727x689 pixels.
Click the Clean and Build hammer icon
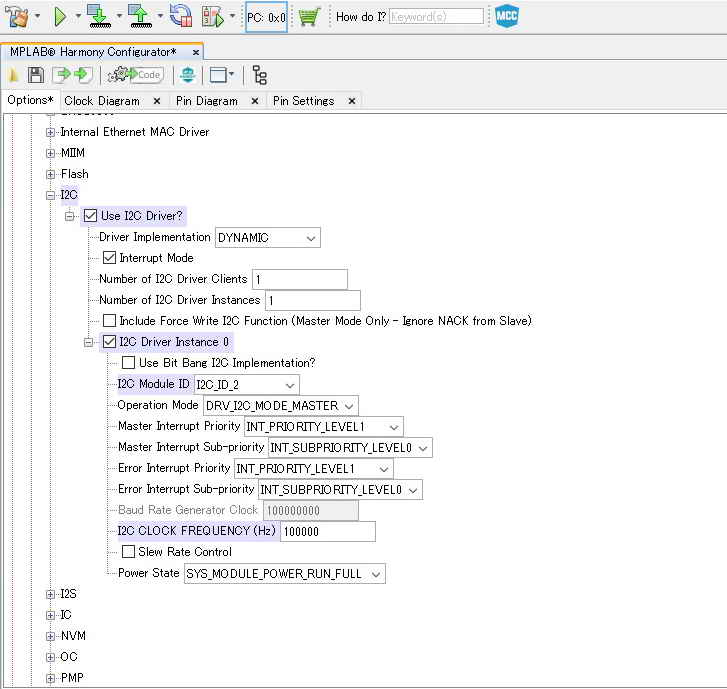17,17
